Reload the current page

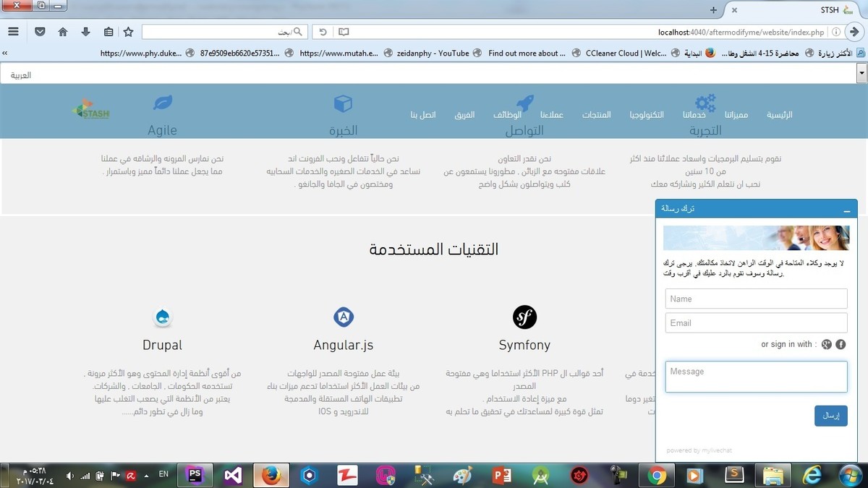tap(323, 33)
